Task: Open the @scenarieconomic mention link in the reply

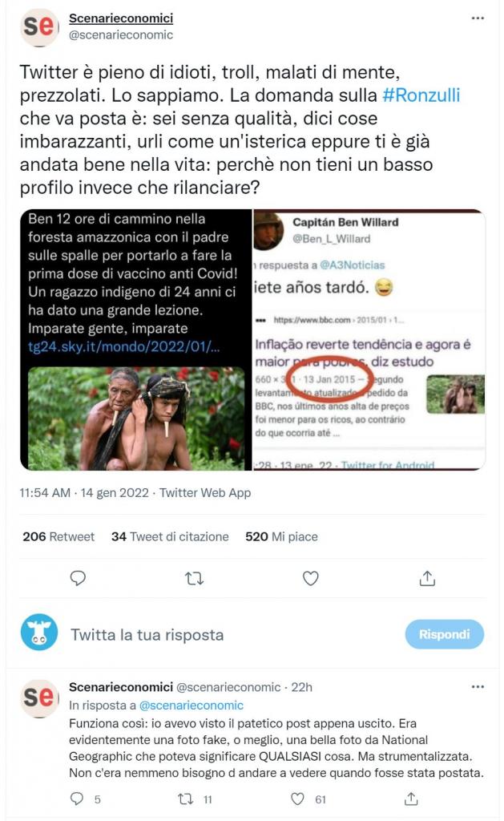Action: [x=192, y=706]
